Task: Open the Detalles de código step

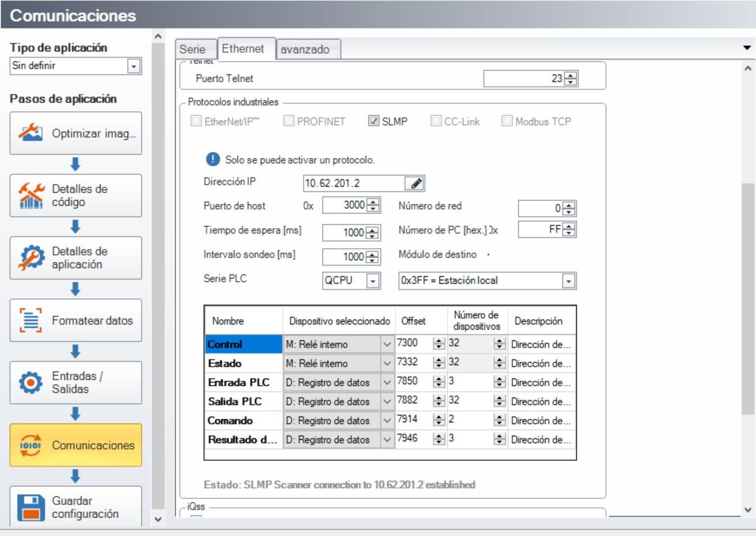Action: point(76,196)
